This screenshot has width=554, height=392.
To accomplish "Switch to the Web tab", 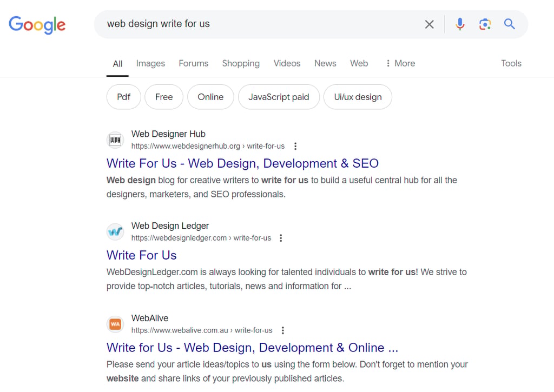I will coord(359,64).
